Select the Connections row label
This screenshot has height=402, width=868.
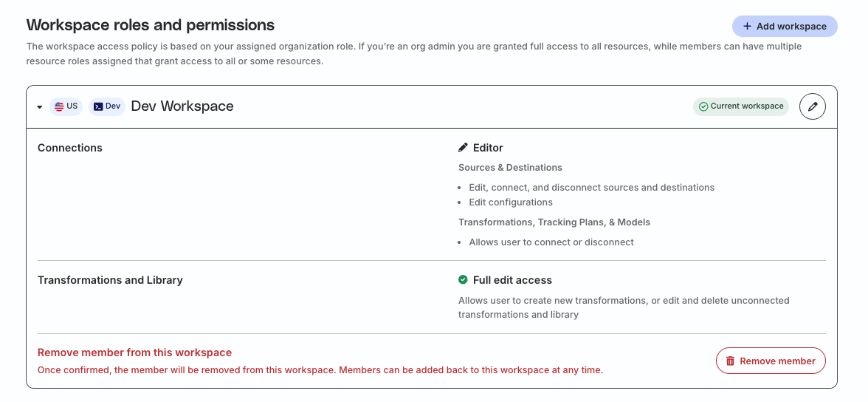coord(70,148)
